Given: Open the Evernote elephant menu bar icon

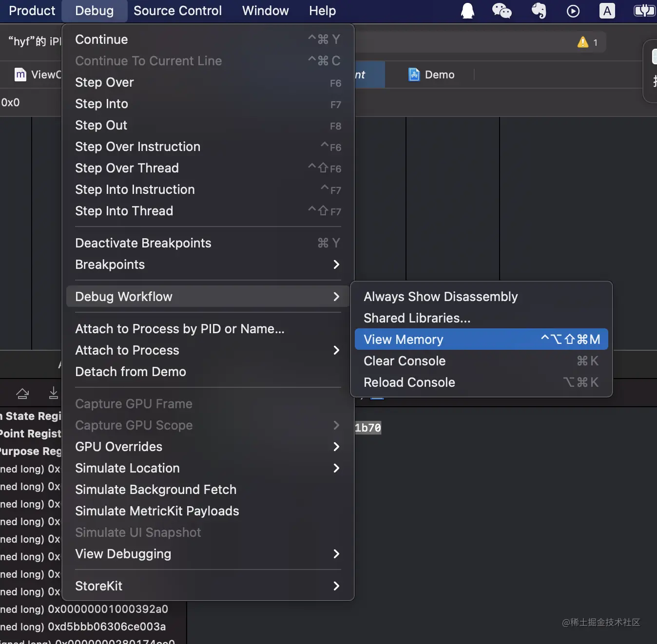Looking at the screenshot, I should (x=539, y=11).
